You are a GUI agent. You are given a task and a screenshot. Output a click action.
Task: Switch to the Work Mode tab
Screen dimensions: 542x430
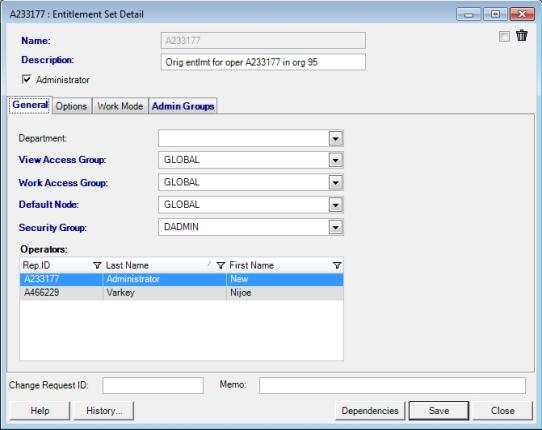[120, 106]
